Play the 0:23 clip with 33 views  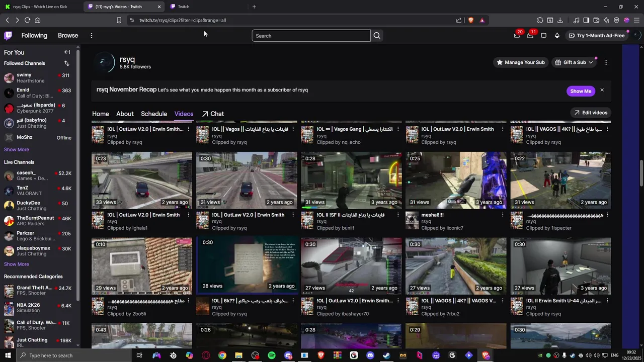coord(142,180)
